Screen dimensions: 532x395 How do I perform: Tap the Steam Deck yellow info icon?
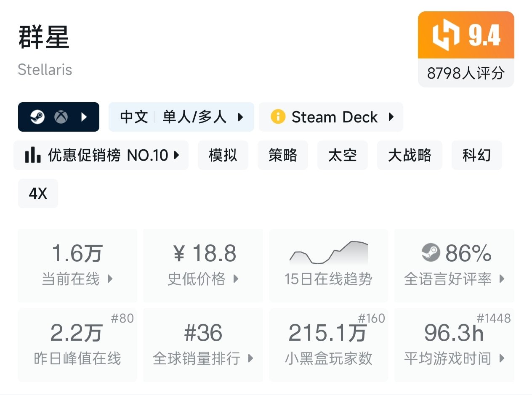tap(278, 117)
